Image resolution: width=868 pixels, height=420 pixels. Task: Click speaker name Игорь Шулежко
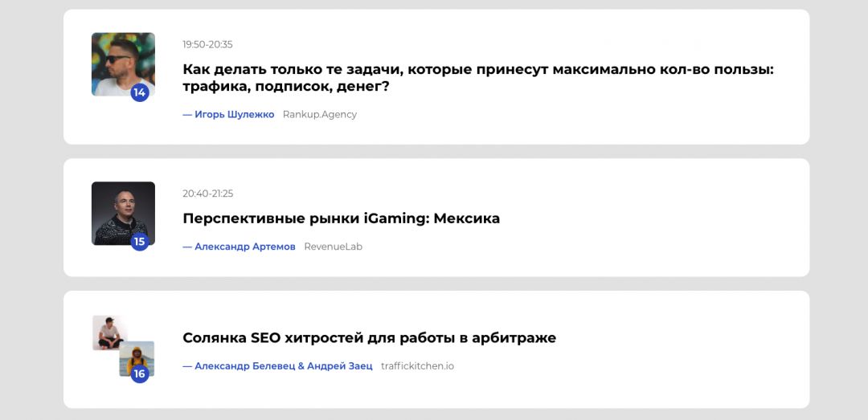click(x=234, y=115)
